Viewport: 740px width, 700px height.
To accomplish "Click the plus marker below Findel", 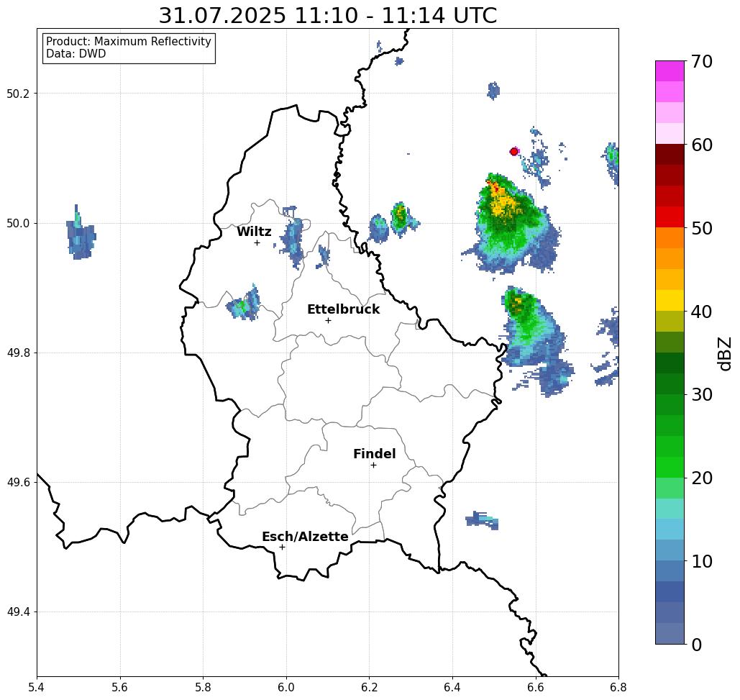I will [x=373, y=465].
